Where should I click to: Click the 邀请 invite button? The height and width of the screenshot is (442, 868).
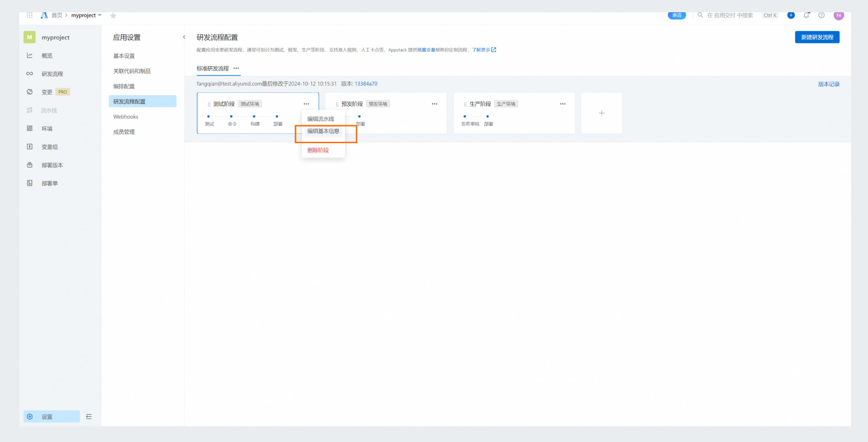(x=677, y=15)
